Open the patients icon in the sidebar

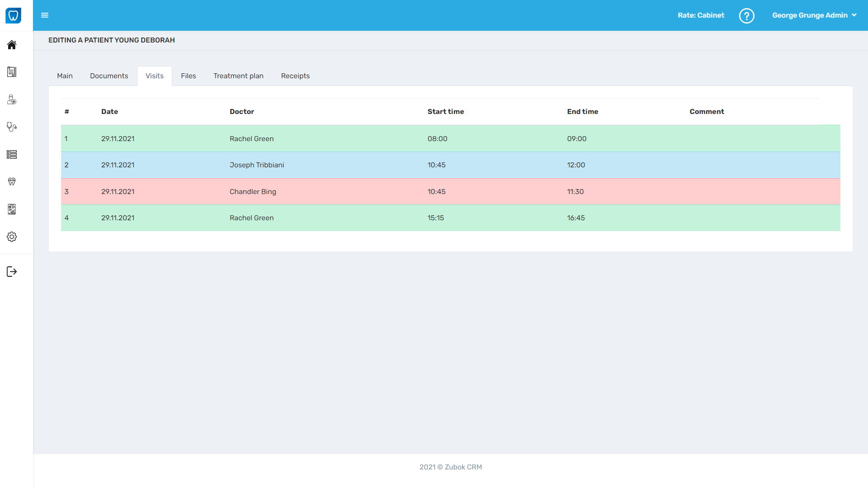[11, 99]
